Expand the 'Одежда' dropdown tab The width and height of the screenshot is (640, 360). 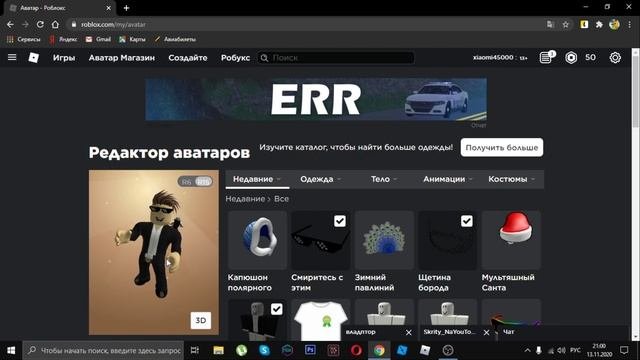click(320, 179)
